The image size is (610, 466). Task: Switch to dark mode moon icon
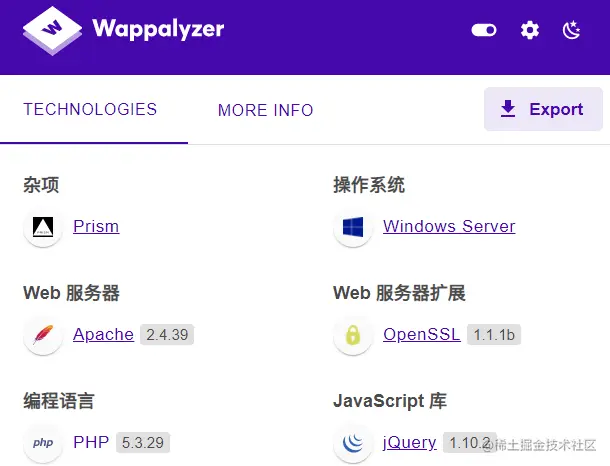571,30
